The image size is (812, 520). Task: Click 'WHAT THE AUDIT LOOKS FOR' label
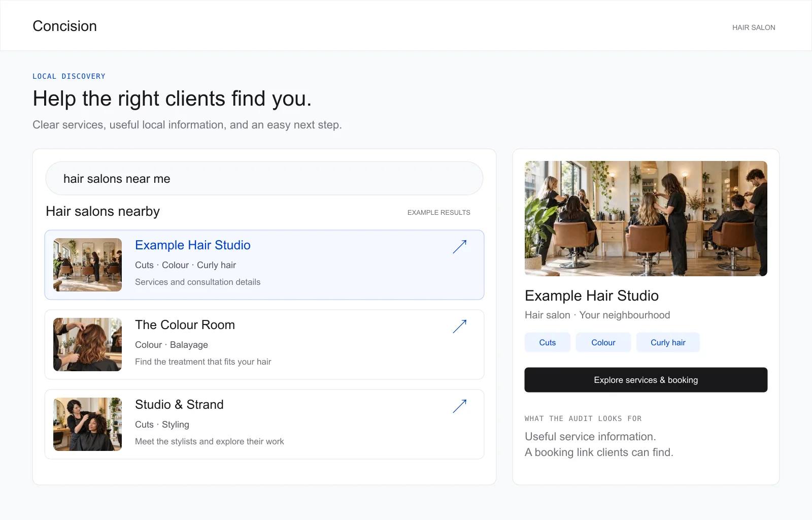(x=583, y=418)
